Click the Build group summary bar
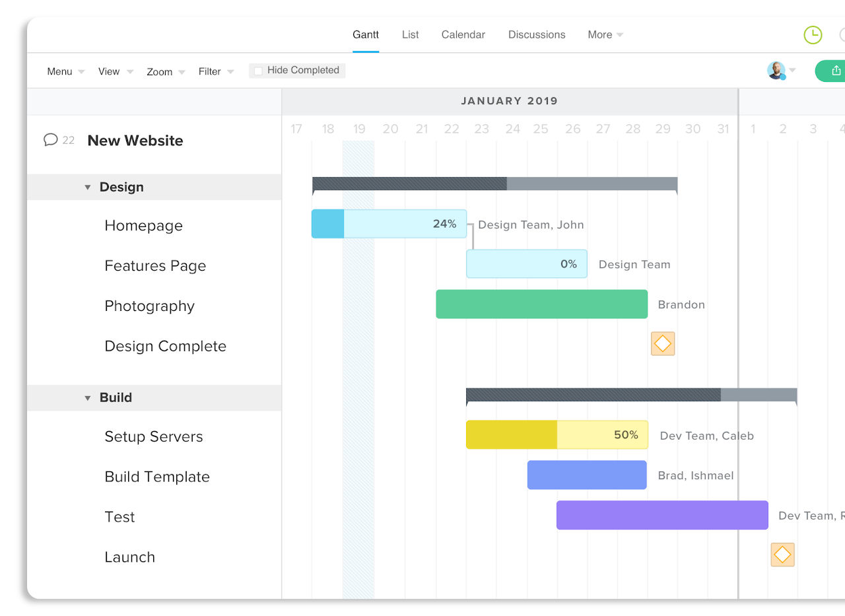Viewport: 845px width, 616px height. click(x=632, y=395)
